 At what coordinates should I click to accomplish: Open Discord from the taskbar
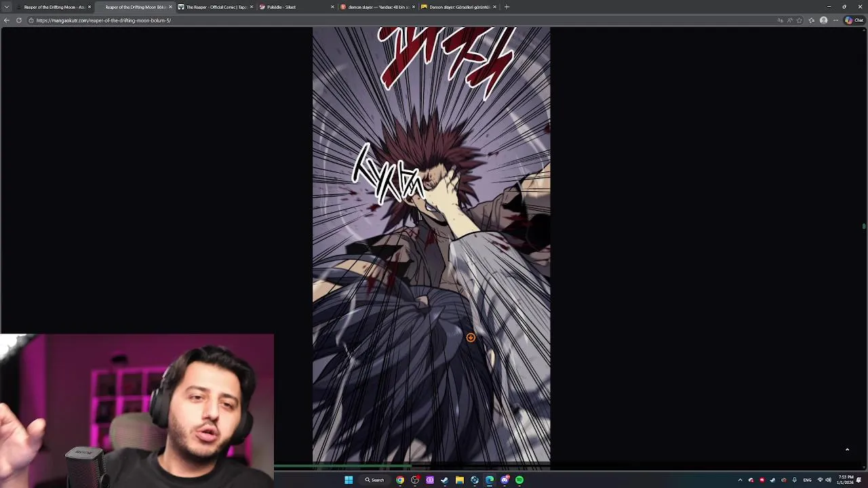click(505, 480)
